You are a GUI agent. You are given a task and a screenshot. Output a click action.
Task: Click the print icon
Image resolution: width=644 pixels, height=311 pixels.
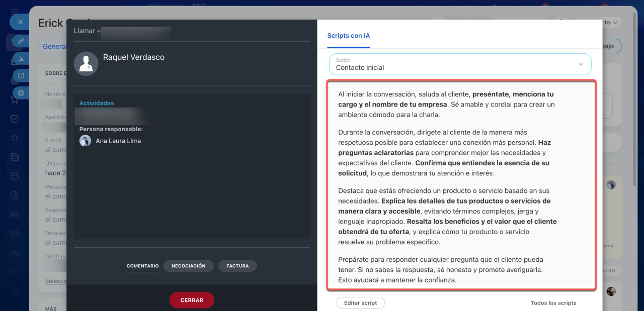21,93
